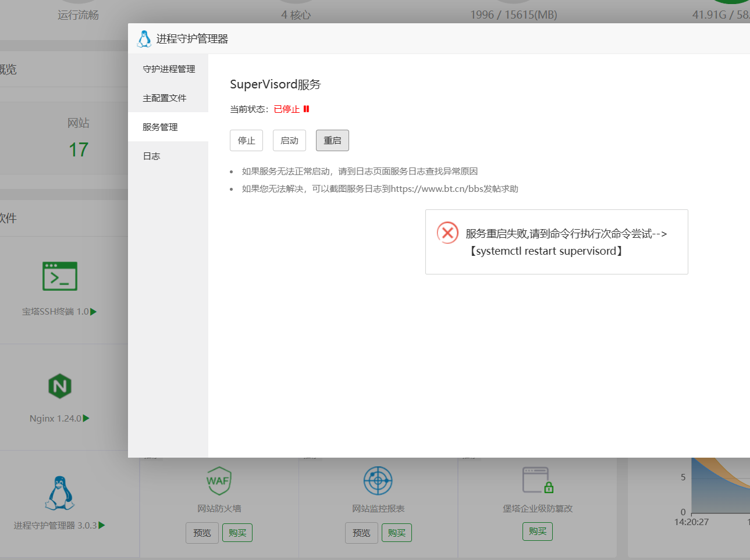
Task: Click the Nginx 1.24.0 label
Action: (x=55, y=419)
